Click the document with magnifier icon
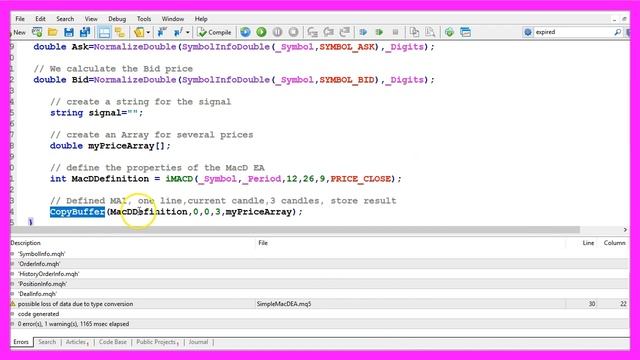Image resolution: width=640 pixels, height=360 pixels. (430, 32)
